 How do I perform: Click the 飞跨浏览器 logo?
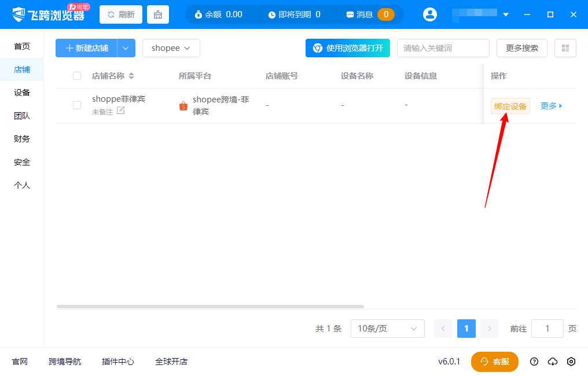pyautogui.click(x=50, y=14)
